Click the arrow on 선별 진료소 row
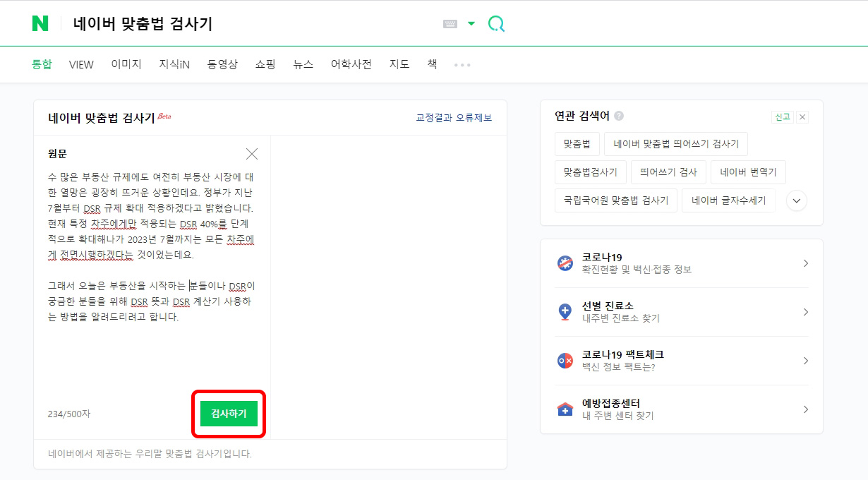The image size is (868, 480). click(x=806, y=312)
